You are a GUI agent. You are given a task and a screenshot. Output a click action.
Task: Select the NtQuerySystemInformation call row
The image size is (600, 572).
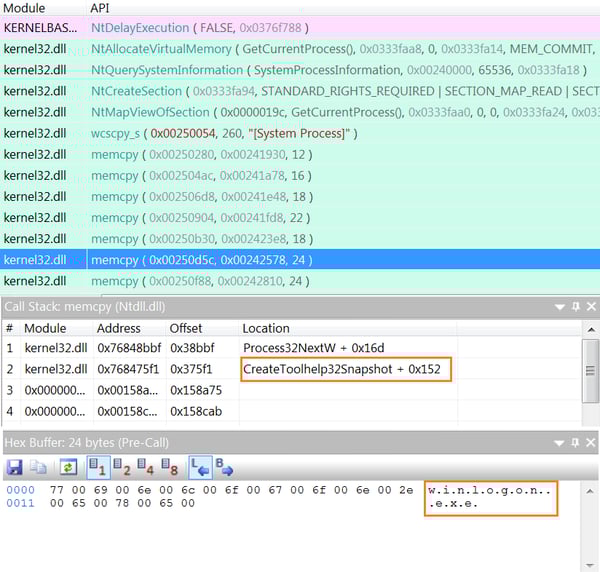click(x=300, y=70)
